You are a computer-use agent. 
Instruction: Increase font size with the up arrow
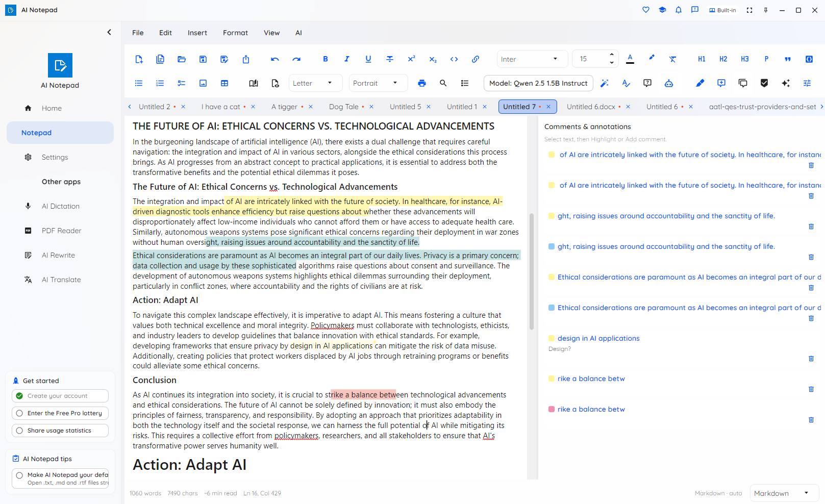point(612,55)
